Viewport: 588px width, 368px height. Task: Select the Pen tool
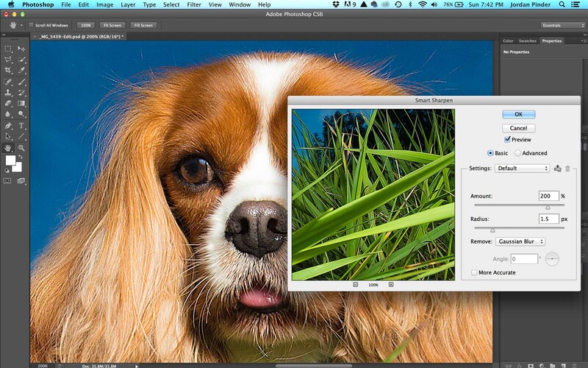coord(8,126)
